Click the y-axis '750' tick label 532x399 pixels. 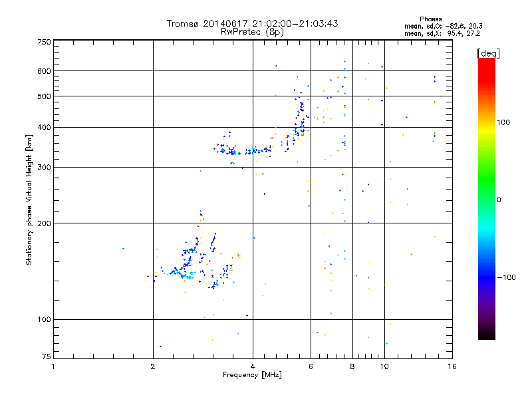click(44, 42)
